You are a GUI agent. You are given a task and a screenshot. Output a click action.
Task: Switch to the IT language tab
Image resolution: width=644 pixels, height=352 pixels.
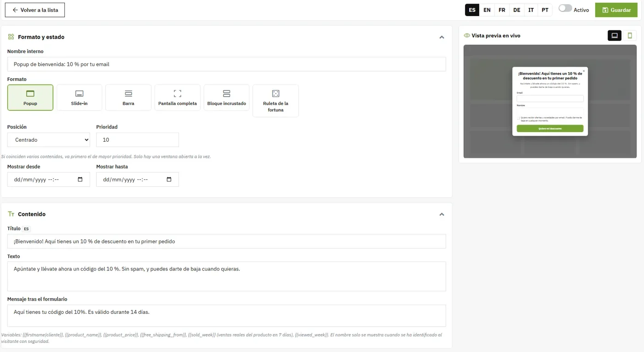(x=531, y=10)
